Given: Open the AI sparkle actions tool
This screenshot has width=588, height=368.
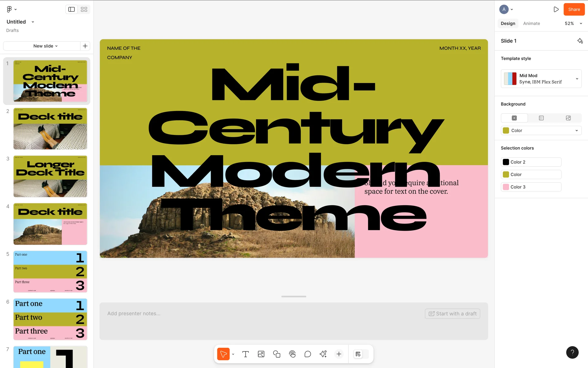Looking at the screenshot, I should [323, 354].
